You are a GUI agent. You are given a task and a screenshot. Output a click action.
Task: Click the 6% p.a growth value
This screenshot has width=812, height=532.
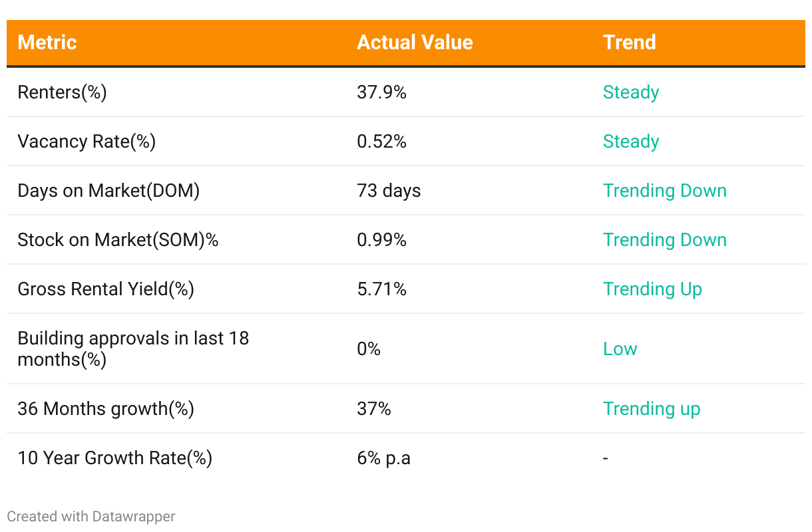[x=383, y=458]
